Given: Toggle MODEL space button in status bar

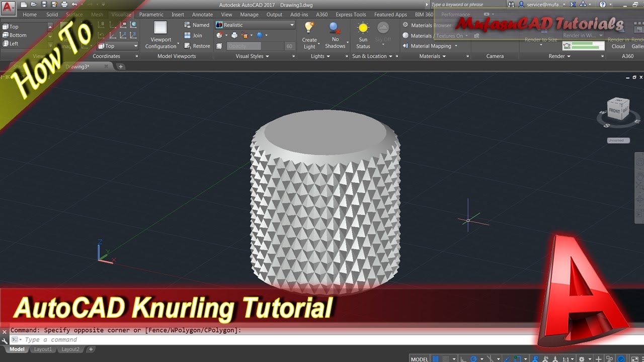Looking at the screenshot, I should click(420, 359).
